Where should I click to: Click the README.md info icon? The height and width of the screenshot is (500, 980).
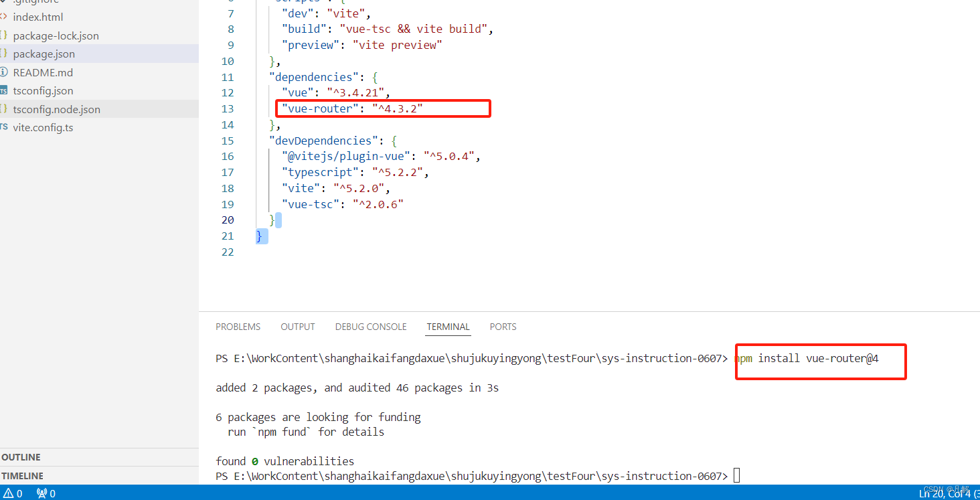click(4, 72)
